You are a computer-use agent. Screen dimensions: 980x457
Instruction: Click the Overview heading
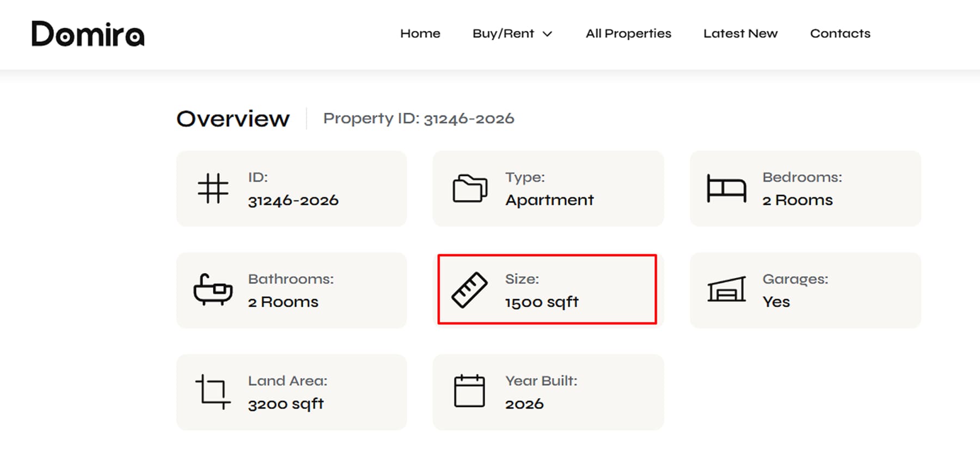click(233, 119)
